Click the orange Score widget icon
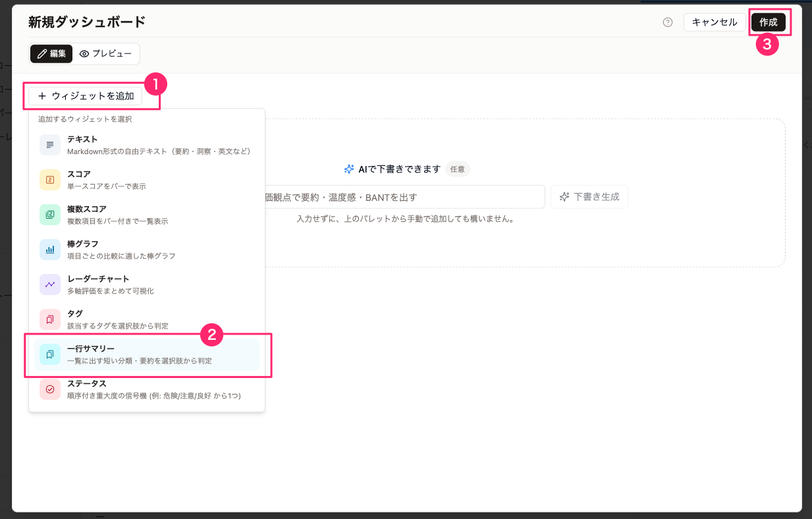 coord(50,179)
